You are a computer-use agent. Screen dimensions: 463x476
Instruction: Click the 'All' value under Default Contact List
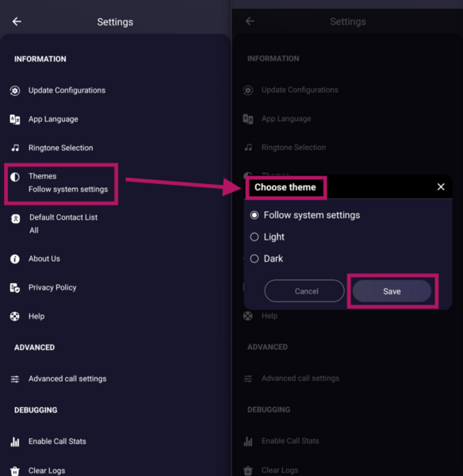(x=33, y=230)
